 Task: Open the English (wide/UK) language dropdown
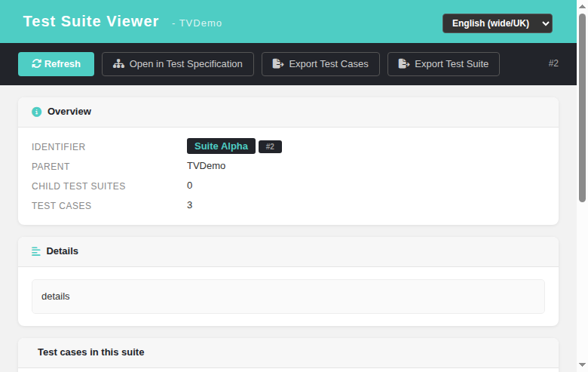tap(498, 23)
